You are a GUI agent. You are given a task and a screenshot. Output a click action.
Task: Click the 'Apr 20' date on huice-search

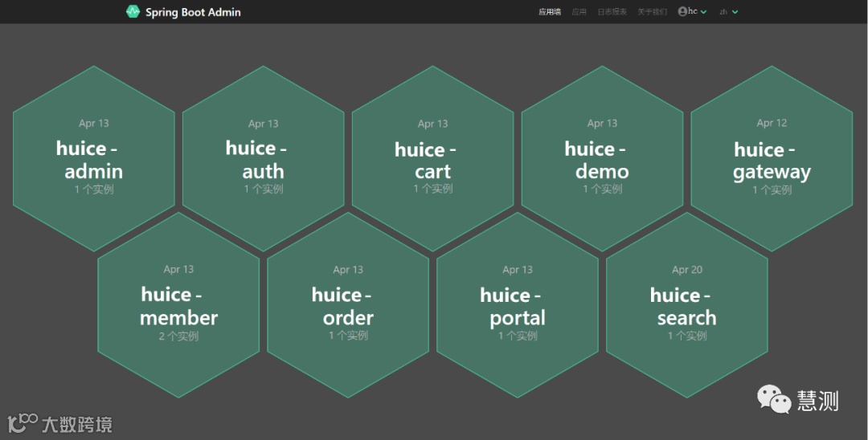(687, 270)
